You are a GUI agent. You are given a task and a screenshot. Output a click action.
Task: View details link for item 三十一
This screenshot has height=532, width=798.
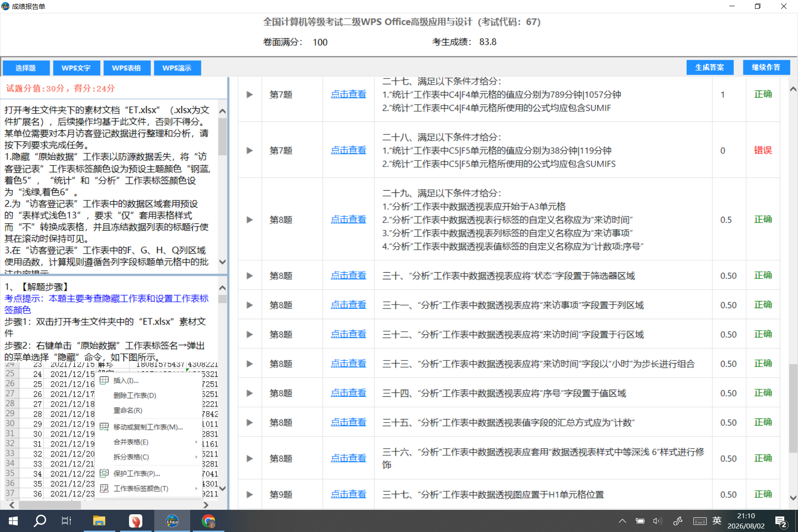click(x=348, y=305)
